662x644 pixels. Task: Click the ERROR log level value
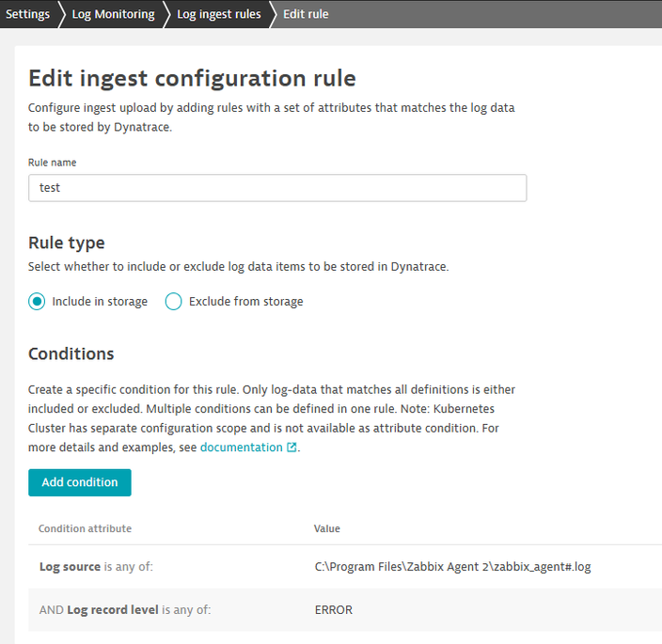coord(334,610)
